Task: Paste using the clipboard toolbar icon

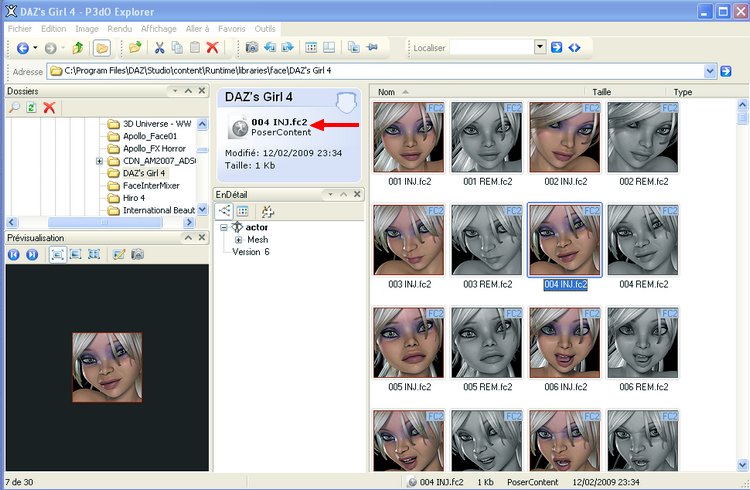Action: tap(195, 47)
